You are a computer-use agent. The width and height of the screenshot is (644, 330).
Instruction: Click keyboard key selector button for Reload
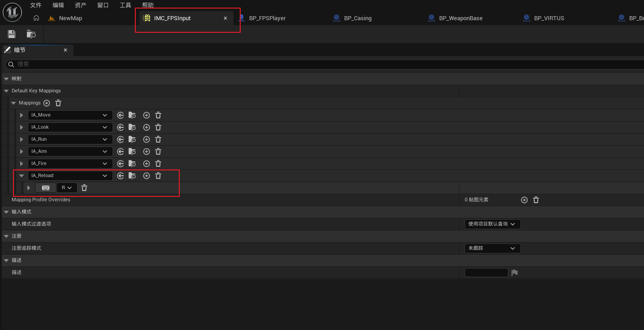point(46,188)
